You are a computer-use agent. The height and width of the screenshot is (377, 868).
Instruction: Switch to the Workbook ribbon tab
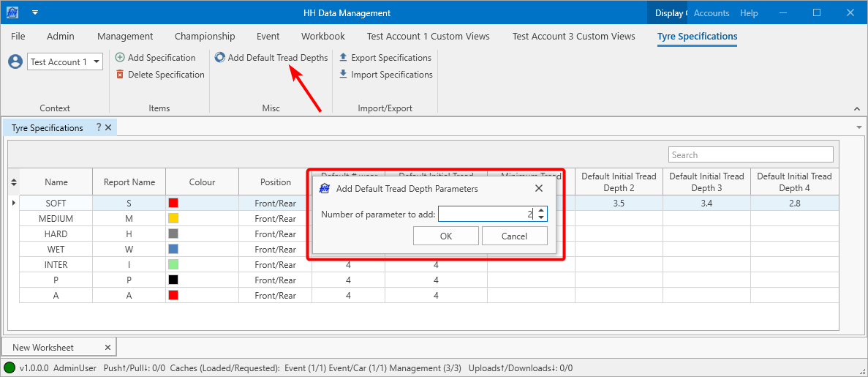[x=322, y=37]
